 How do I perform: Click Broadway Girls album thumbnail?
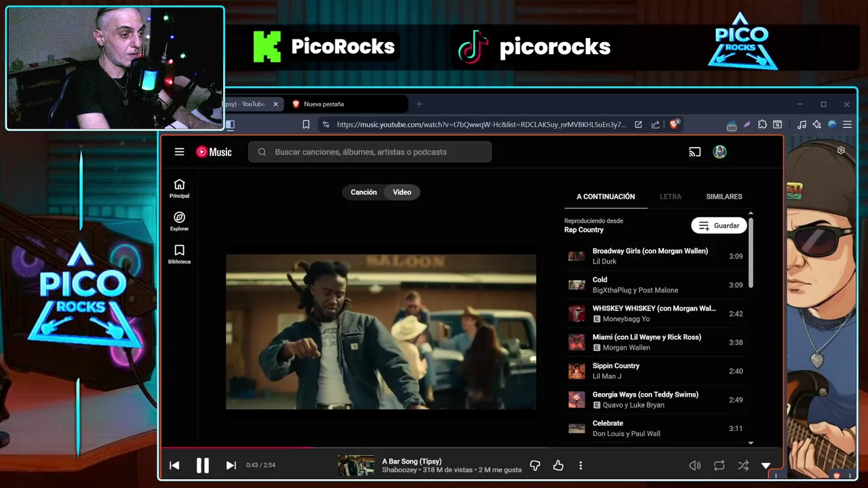576,256
